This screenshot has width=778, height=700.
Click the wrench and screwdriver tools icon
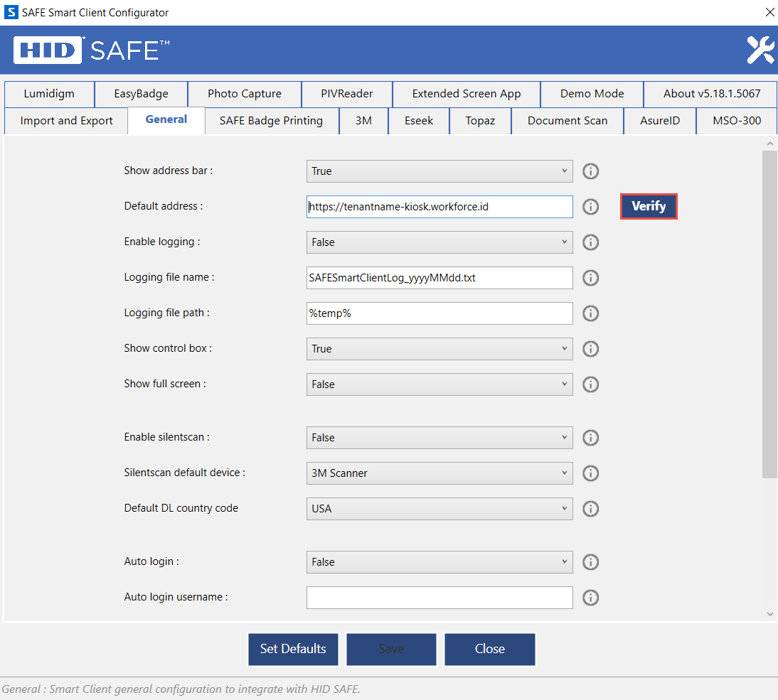[x=760, y=50]
